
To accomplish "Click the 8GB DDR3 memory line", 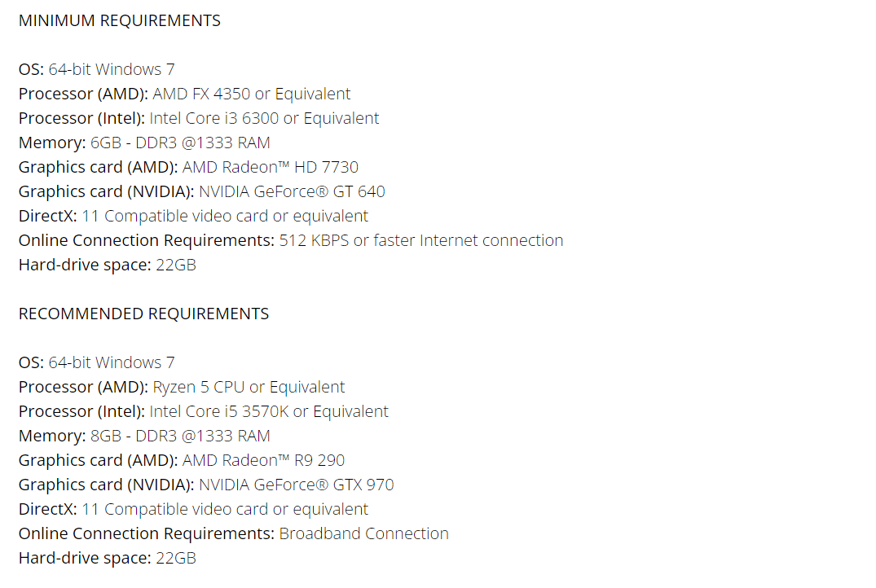I will coord(144,437).
